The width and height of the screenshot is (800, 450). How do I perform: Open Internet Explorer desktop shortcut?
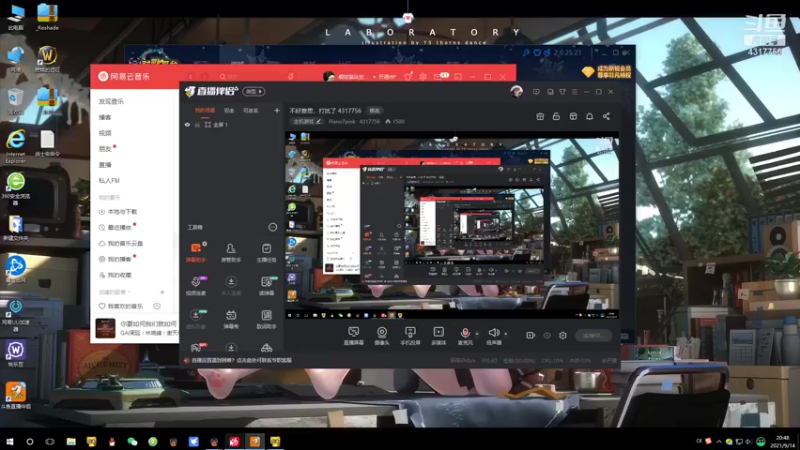pos(15,145)
